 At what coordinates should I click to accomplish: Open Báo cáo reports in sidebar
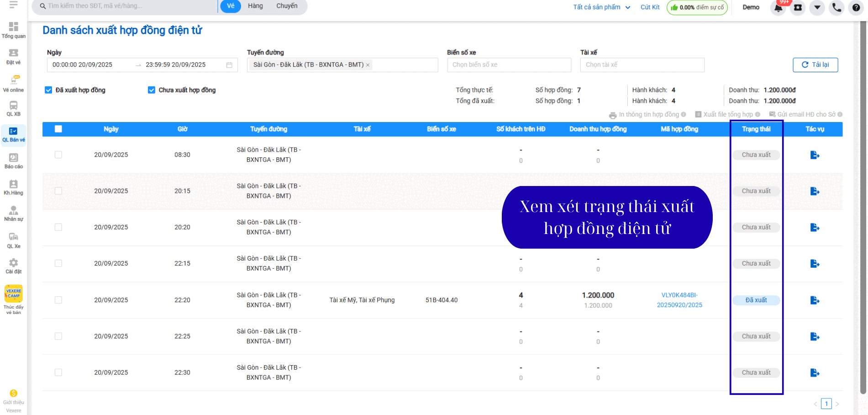coord(14,160)
